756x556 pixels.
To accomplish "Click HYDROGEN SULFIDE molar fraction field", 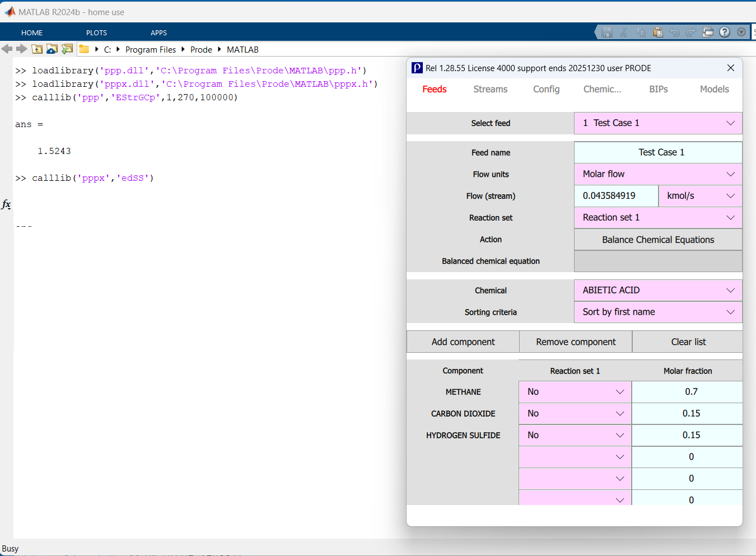I will pyautogui.click(x=687, y=435).
